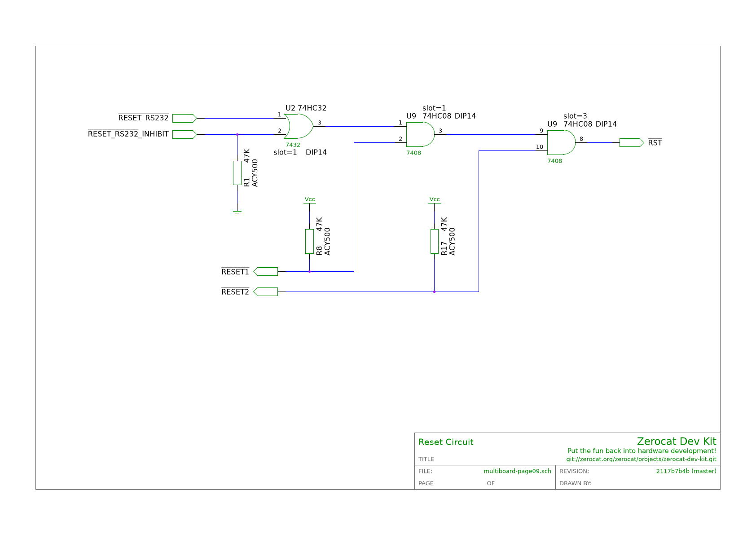Select the 'RESET2' label text
756x535 pixels.
tap(235, 292)
